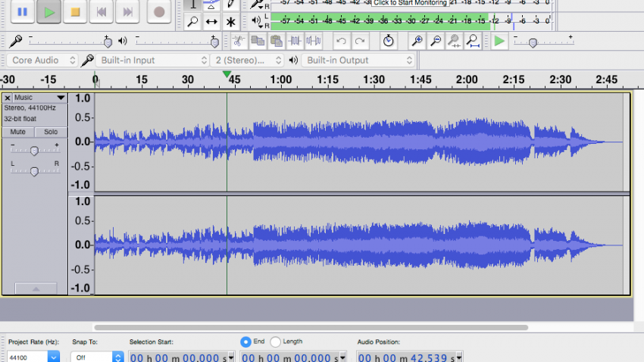Open the Core Audio host dropdown
644x362 pixels.
(42, 61)
